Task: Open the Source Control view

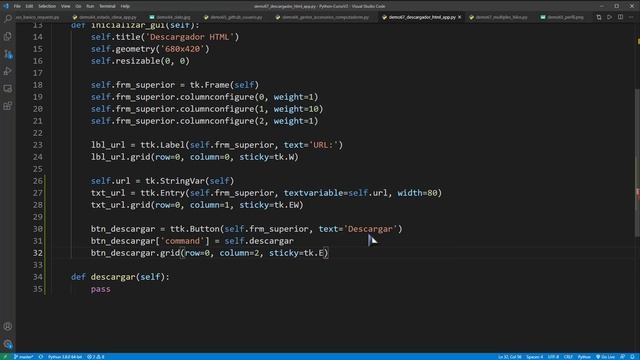Action: coord(8,54)
